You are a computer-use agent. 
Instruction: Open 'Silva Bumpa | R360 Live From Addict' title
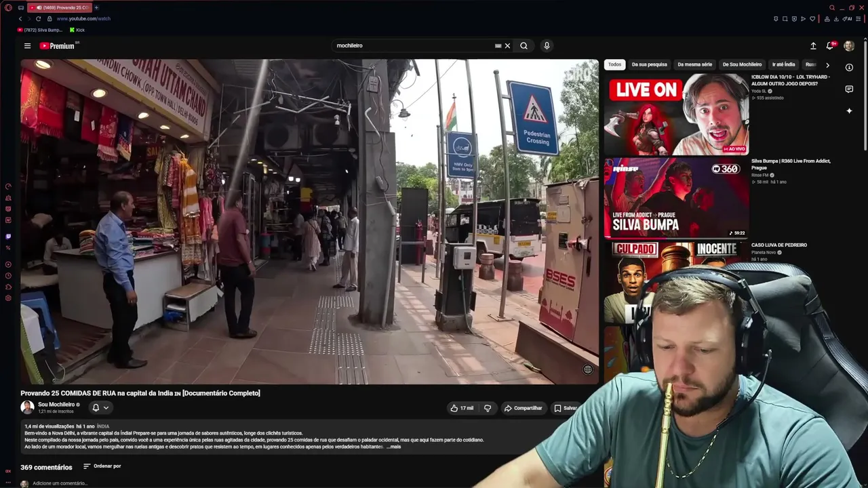[x=791, y=164]
